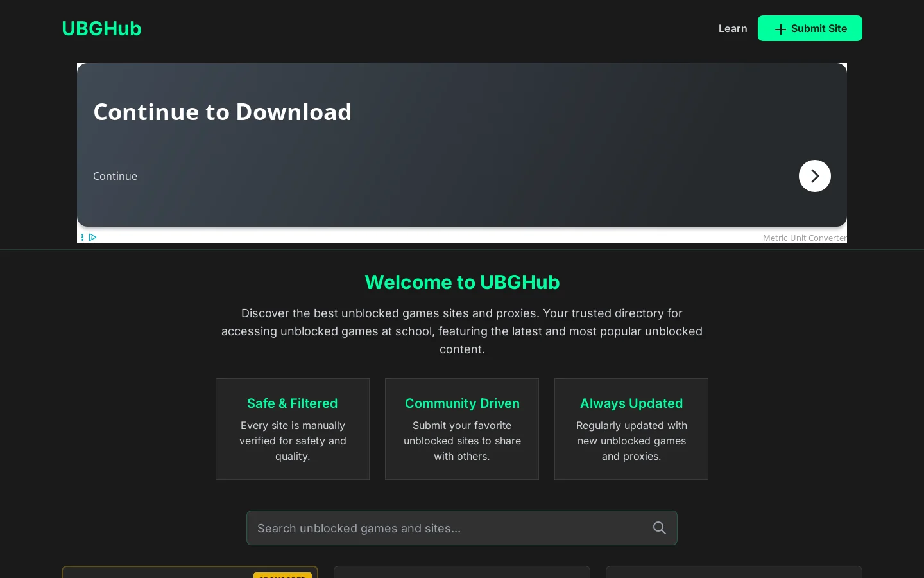Click the ad choices triangle icon
The width and height of the screenshot is (924, 578).
point(93,238)
